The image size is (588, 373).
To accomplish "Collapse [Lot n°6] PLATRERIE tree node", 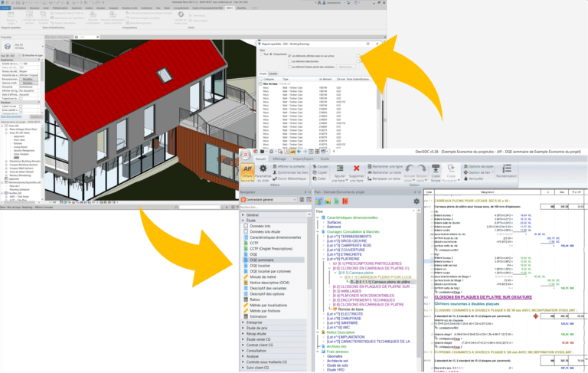I will 324,259.
